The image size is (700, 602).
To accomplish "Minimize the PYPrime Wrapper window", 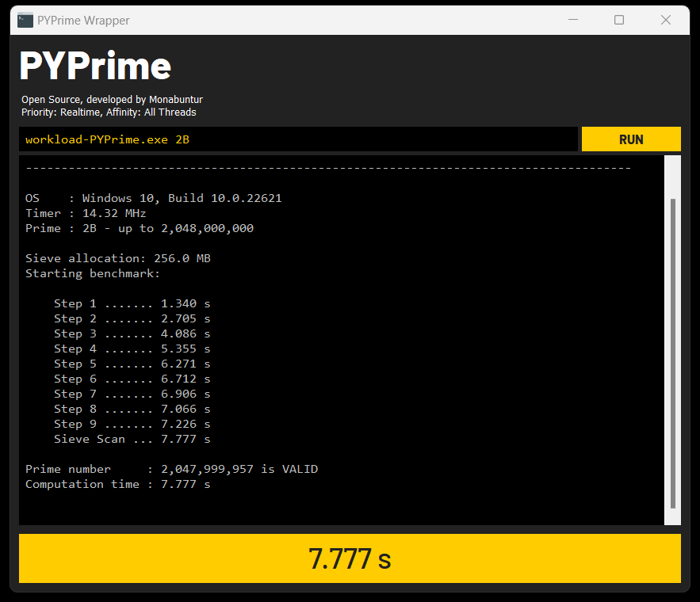I will tap(573, 20).
